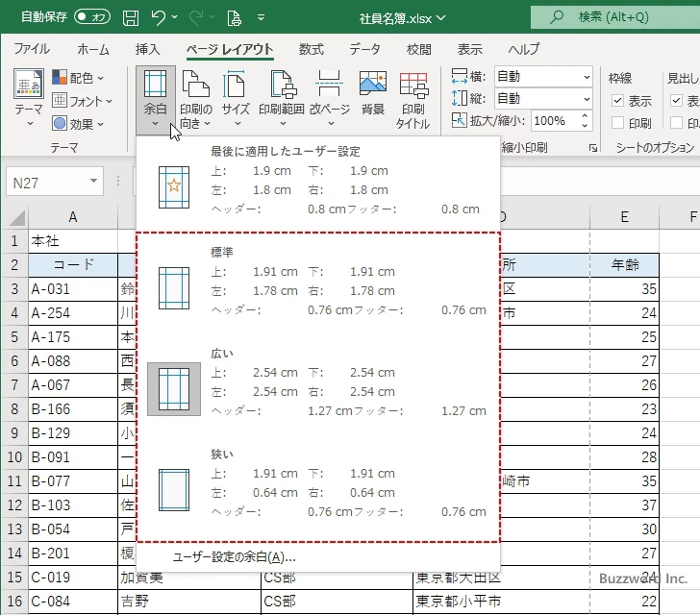Select the 最後に適用したユーザー設定 margin preset
700x615 pixels.
pyautogui.click(x=318, y=183)
